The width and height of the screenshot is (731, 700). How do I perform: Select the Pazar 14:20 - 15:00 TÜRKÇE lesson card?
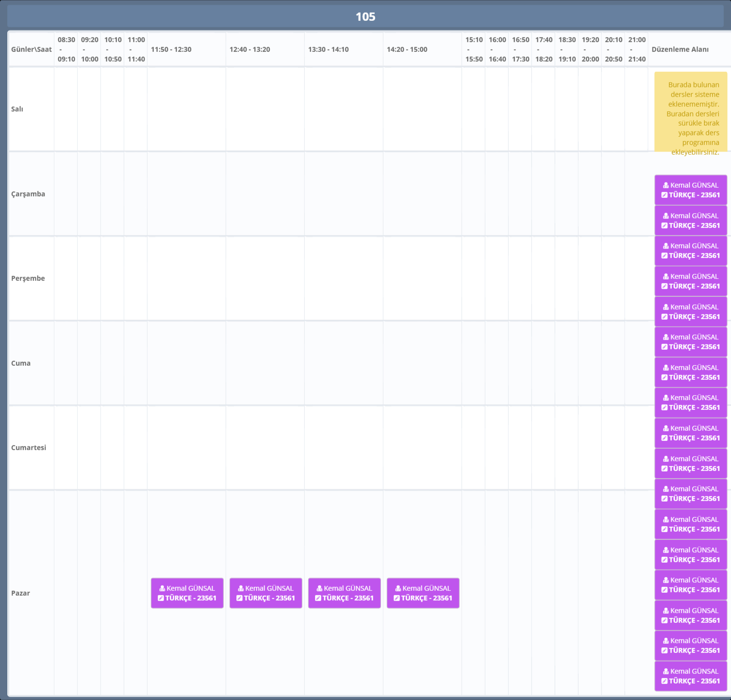point(423,593)
